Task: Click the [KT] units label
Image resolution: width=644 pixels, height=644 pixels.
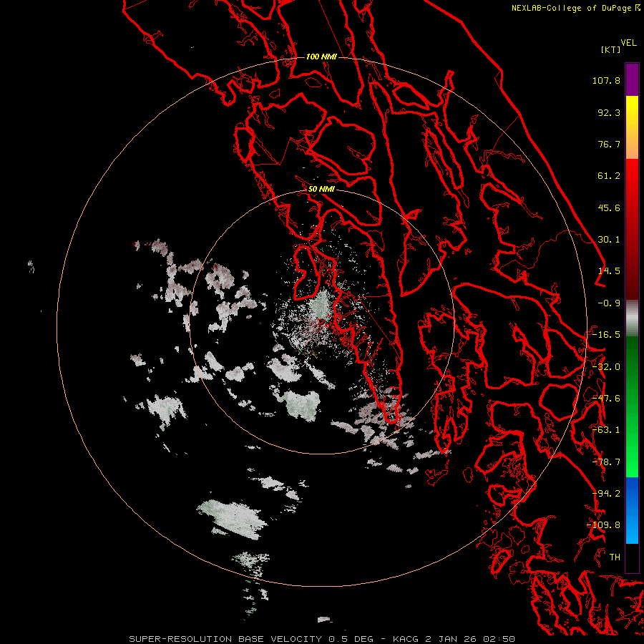Action: pyautogui.click(x=610, y=49)
